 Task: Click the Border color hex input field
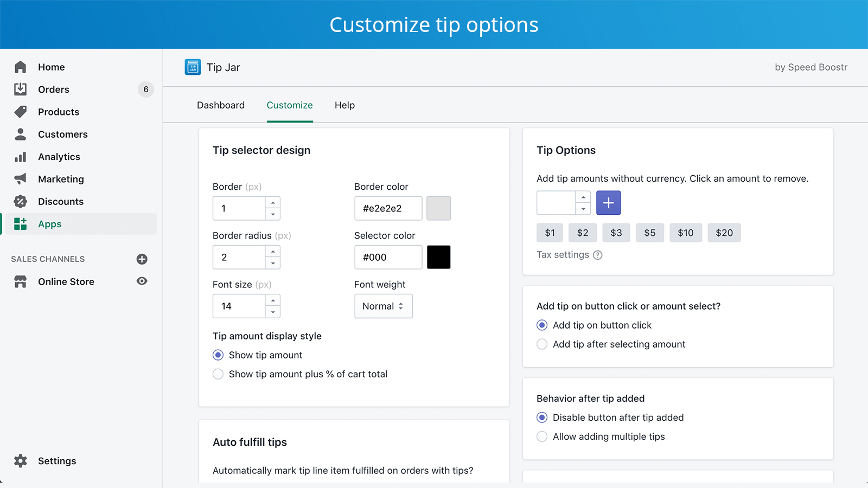click(x=388, y=208)
